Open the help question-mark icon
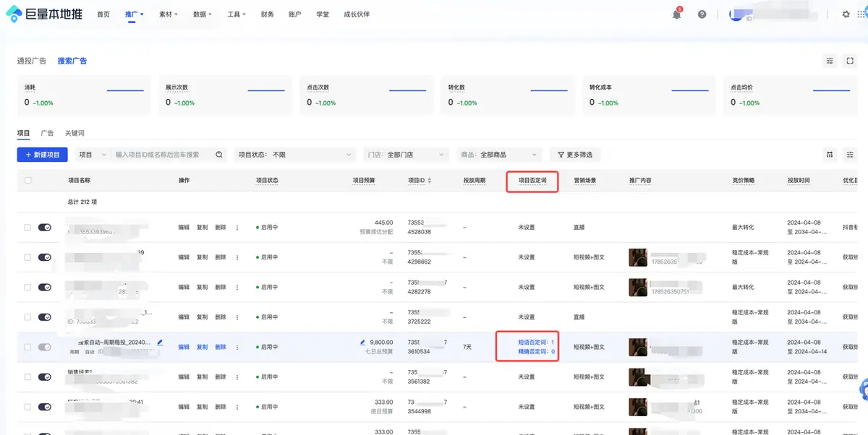The height and width of the screenshot is (435, 868). pyautogui.click(x=702, y=14)
